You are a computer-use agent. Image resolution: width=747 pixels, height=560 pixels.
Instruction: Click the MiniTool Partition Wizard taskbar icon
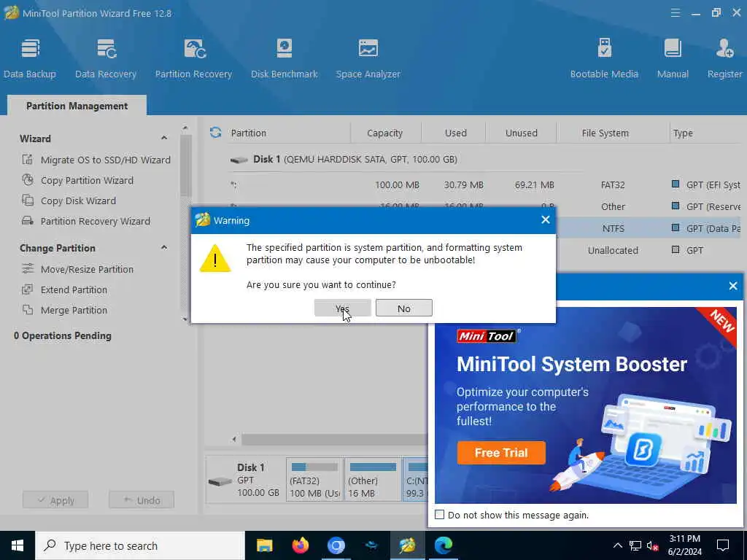pyautogui.click(x=407, y=545)
